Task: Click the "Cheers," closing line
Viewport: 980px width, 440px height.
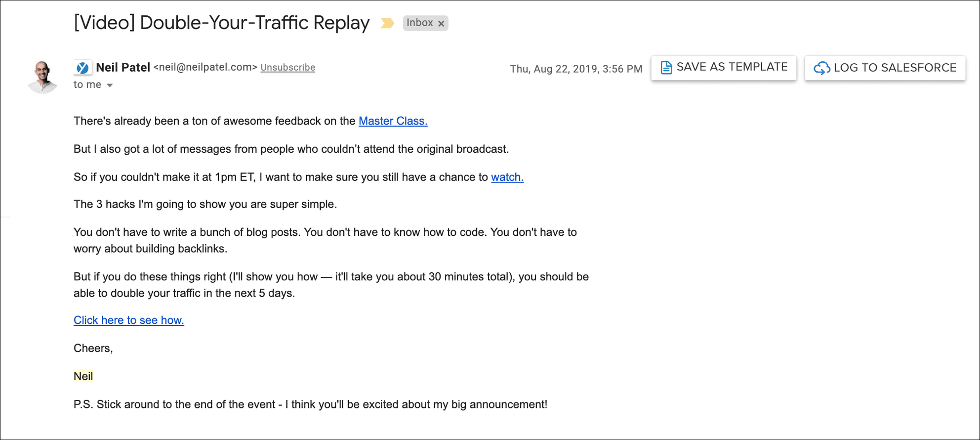Action: click(x=93, y=349)
